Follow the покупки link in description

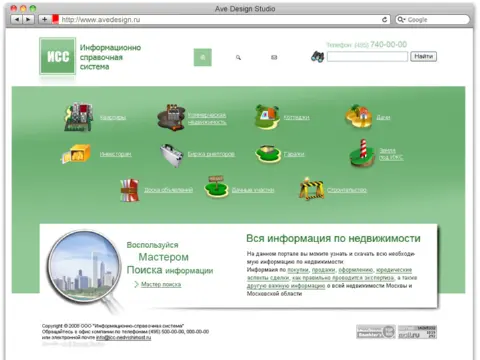(298, 270)
